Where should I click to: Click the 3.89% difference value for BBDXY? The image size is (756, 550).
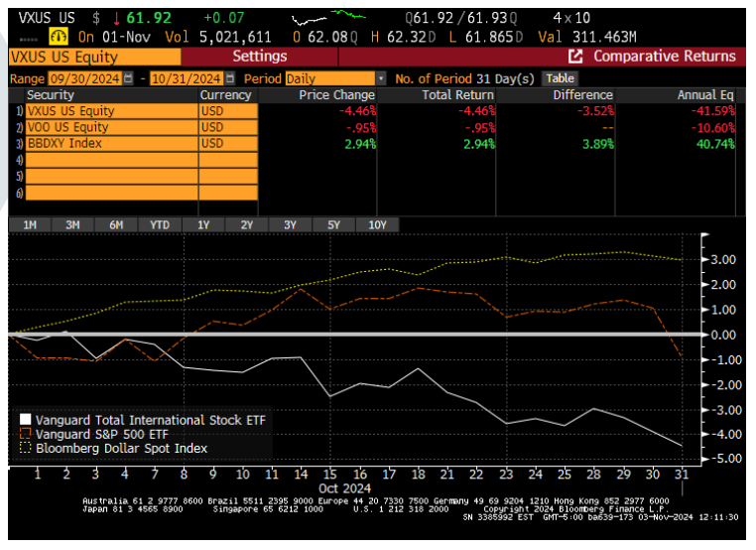(x=598, y=144)
